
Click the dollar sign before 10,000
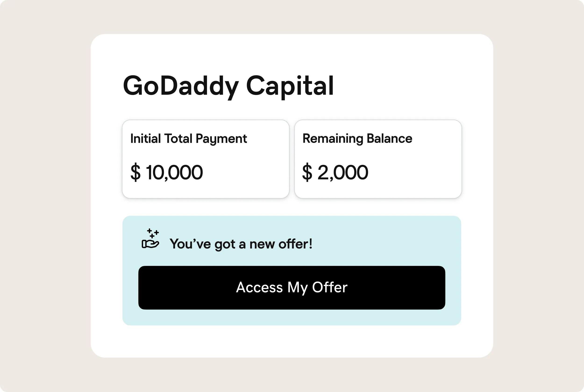click(135, 172)
